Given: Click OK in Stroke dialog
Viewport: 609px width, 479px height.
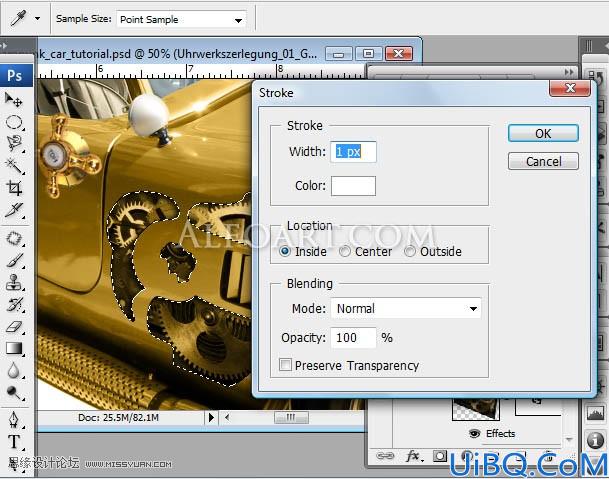Looking at the screenshot, I should point(543,133).
